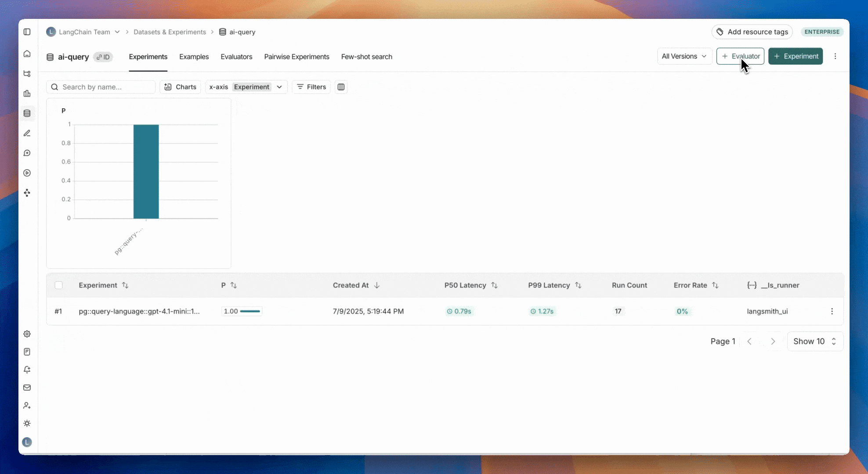Open the Home icon in sidebar
868x474 pixels.
click(x=27, y=54)
